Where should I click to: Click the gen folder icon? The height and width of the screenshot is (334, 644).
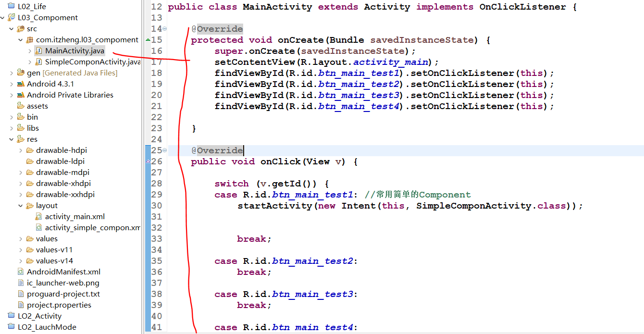(21, 73)
